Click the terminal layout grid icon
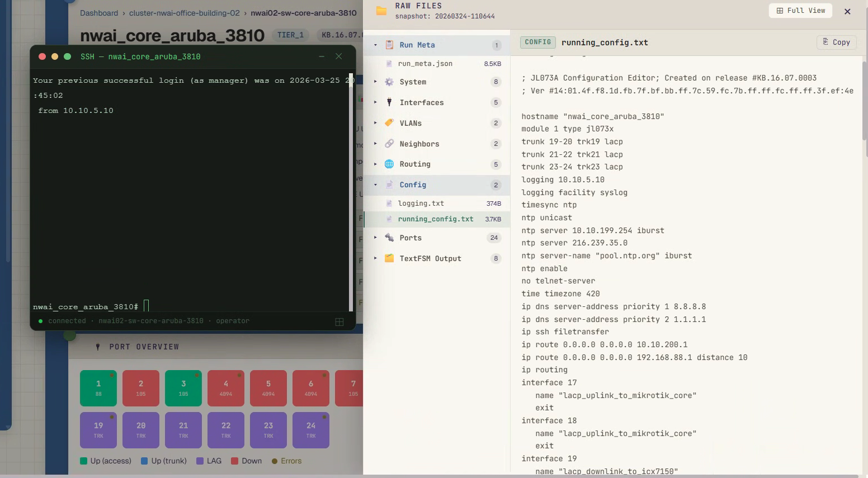This screenshot has height=478, width=868. tap(339, 321)
